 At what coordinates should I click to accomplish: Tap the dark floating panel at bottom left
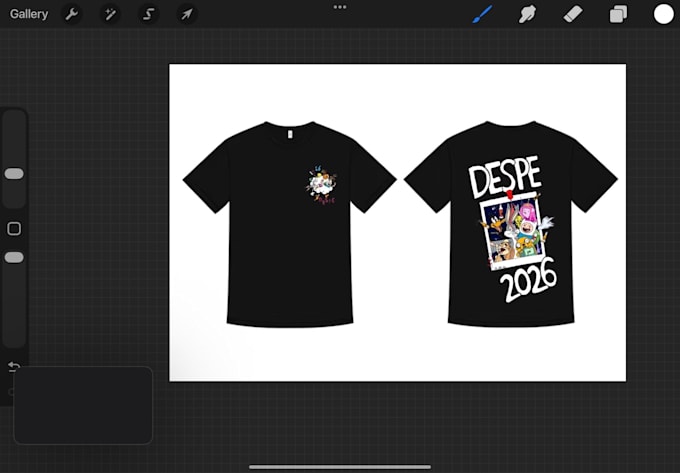point(83,405)
